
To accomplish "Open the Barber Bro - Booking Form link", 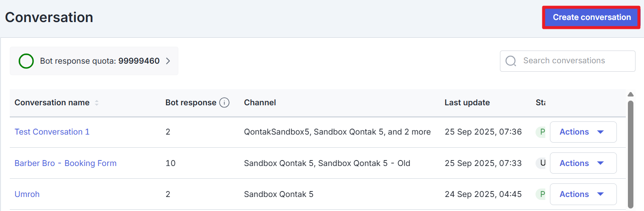I will point(66,163).
